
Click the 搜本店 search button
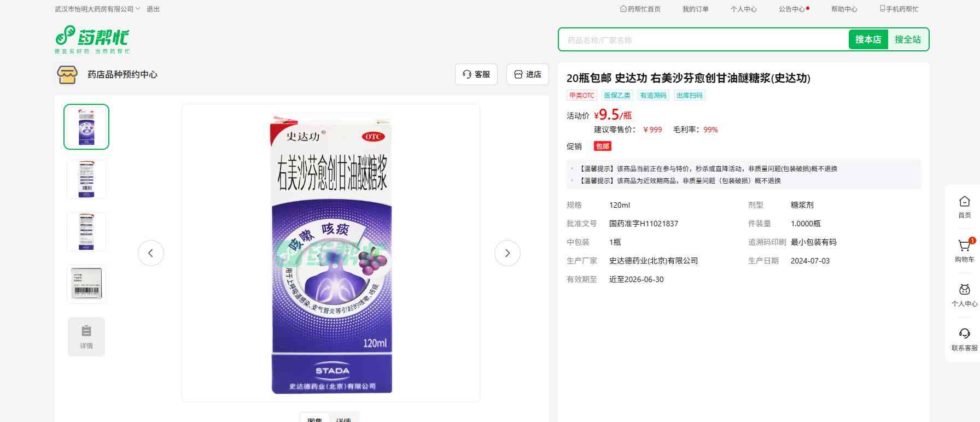[x=868, y=39]
